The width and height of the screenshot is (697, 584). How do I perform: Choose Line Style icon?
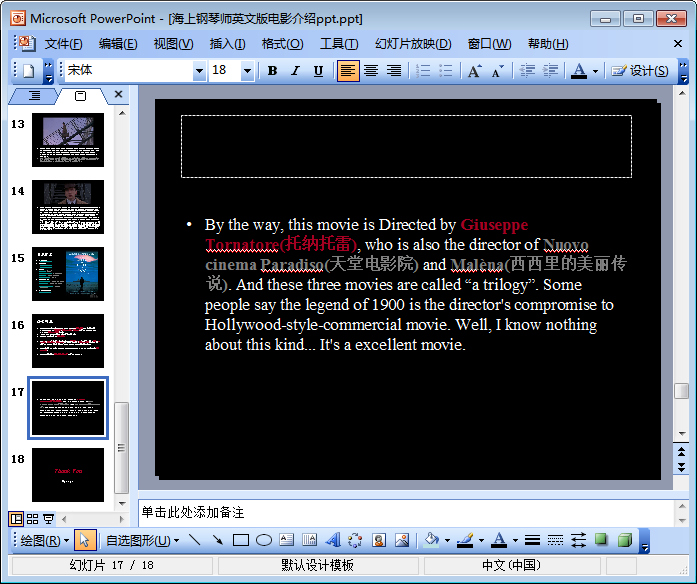(532, 540)
